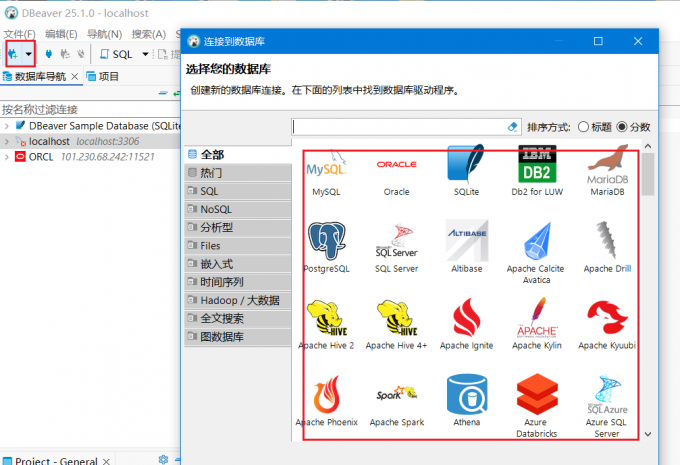
Task: Click the 按名称过滤连接 filter field
Action: click(x=90, y=109)
